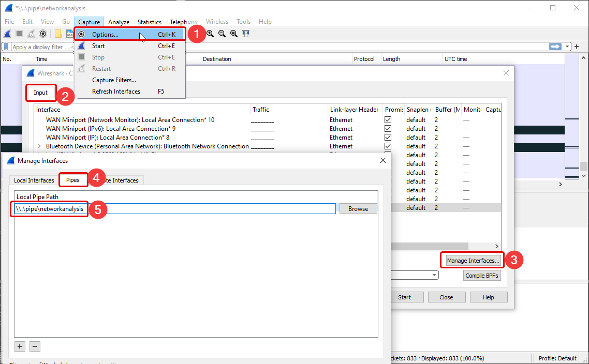Click the open file folder toolbar icon
The height and width of the screenshot is (364, 589).
(58, 34)
